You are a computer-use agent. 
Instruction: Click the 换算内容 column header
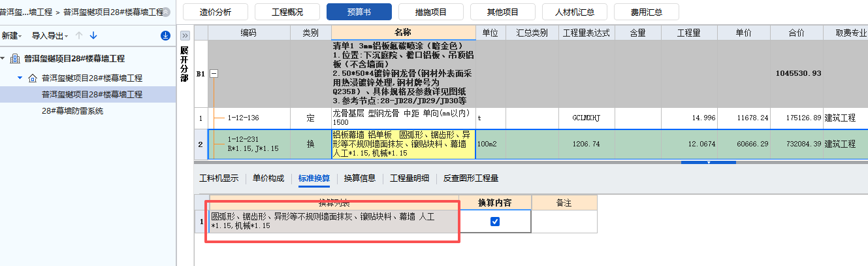495,203
